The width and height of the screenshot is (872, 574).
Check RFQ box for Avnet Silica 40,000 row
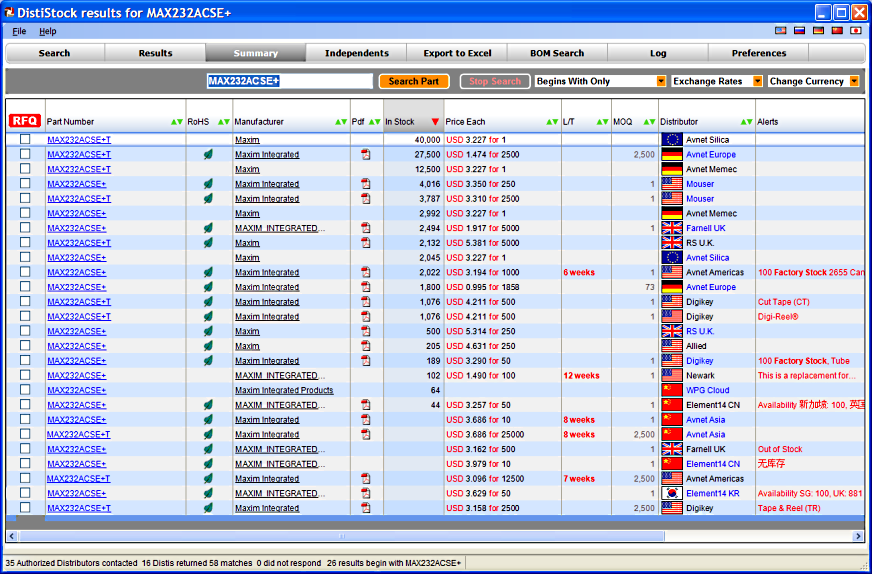click(x=25, y=139)
